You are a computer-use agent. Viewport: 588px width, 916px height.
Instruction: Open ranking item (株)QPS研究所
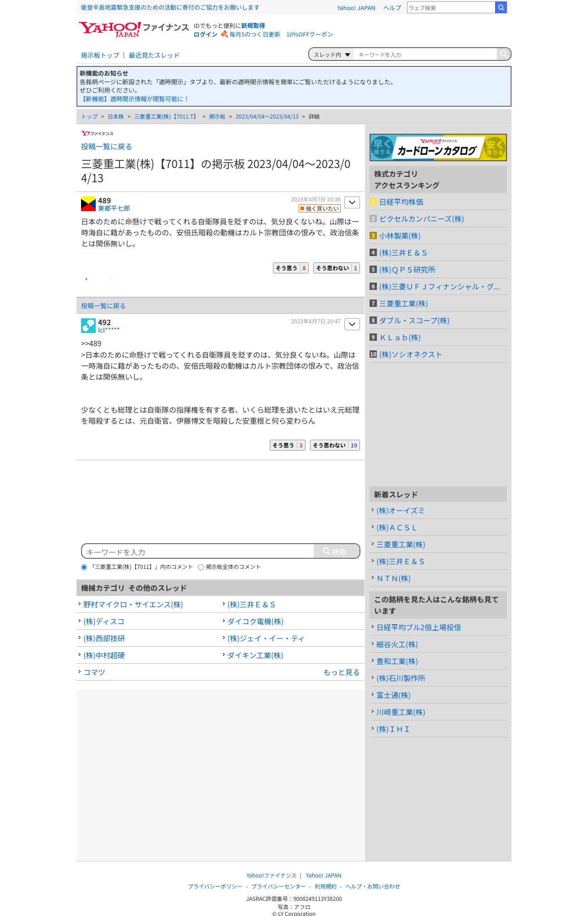point(407,270)
